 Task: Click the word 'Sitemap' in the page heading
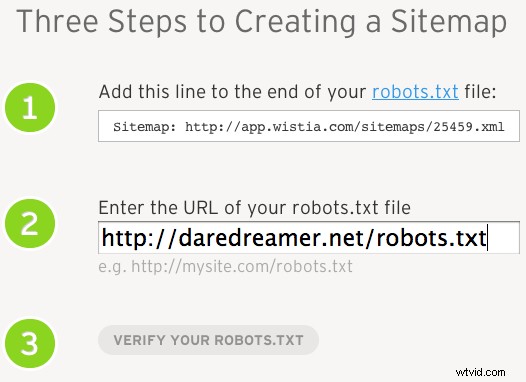(449, 21)
